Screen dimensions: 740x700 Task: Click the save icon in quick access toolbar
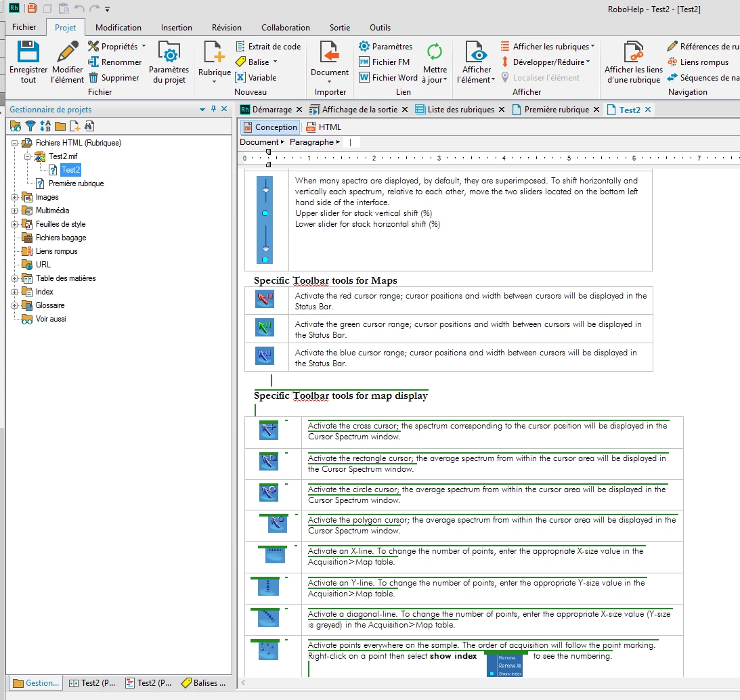pos(32,9)
